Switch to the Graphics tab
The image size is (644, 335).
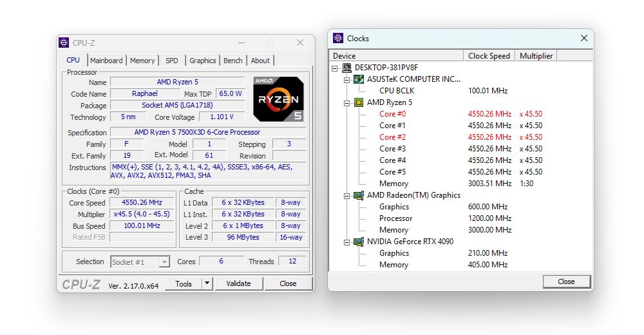point(202,61)
